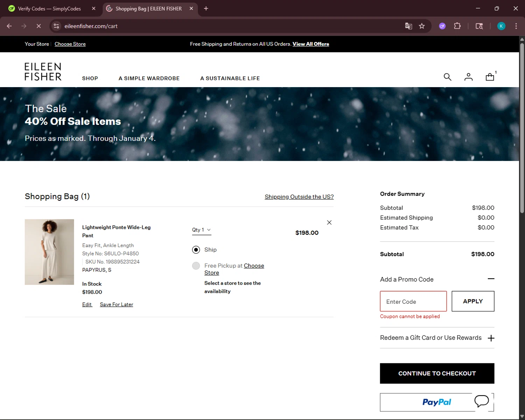Open the search side panel icon
525x420 pixels.
point(479,26)
